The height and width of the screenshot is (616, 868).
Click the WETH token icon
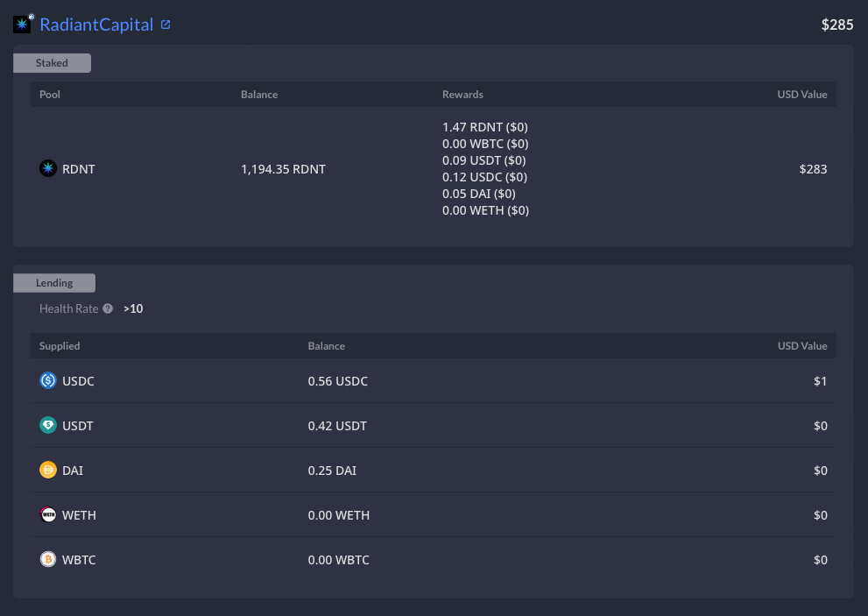(48, 514)
